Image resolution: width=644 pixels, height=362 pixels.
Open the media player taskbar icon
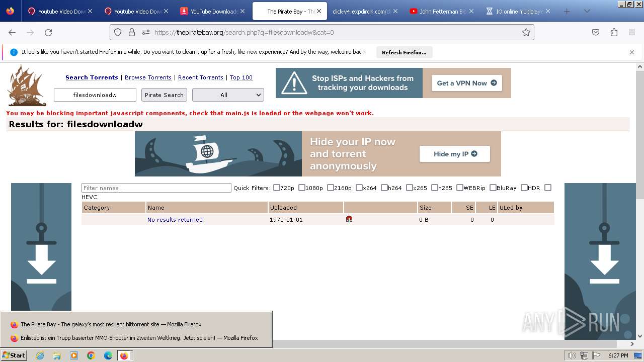coord(74,355)
